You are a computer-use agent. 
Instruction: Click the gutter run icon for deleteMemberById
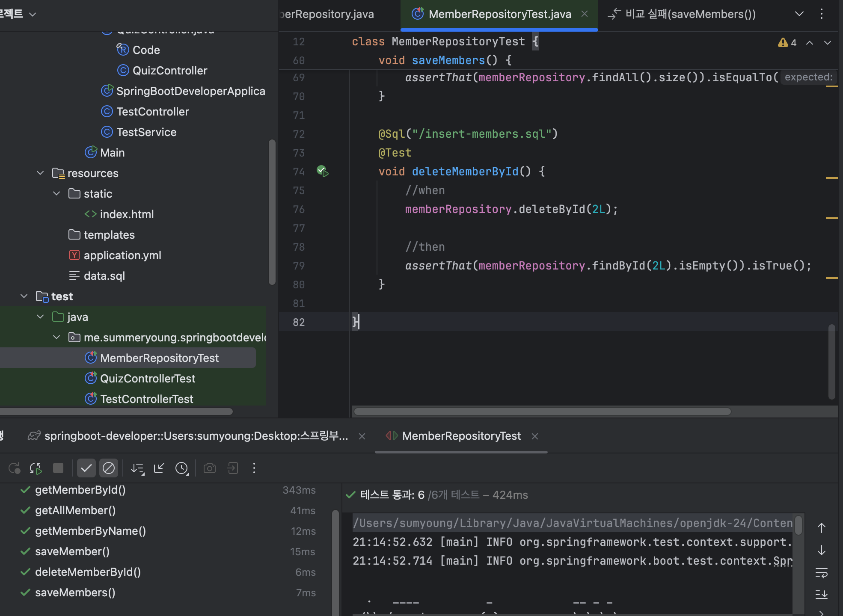322,172
